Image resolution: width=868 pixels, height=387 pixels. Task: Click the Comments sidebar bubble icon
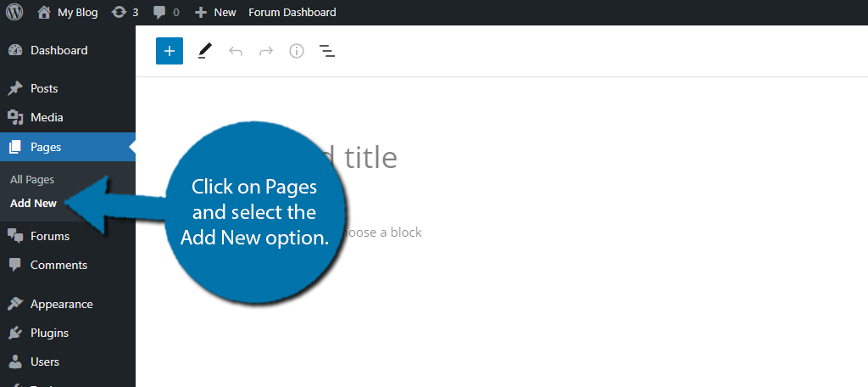click(15, 265)
